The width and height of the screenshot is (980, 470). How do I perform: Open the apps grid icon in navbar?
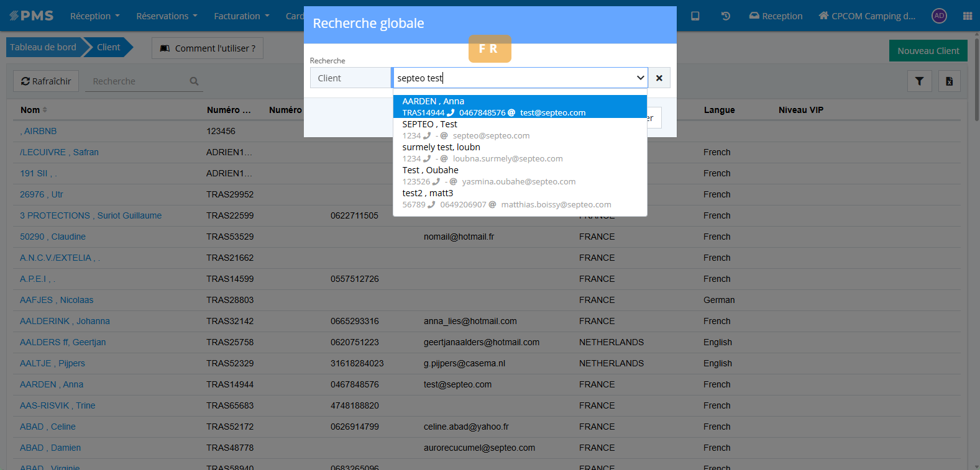coord(967,16)
